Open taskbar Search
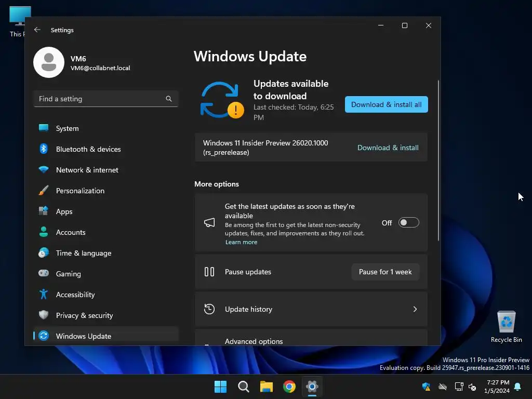 243,387
